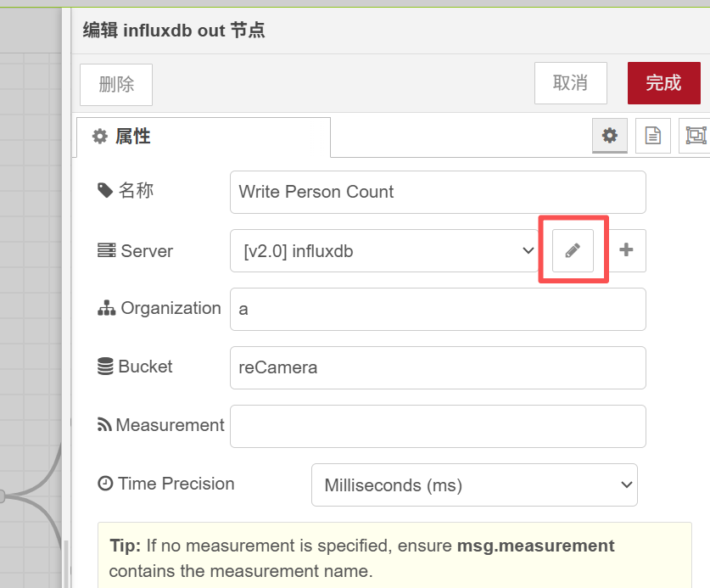Click 取消 to cancel editing

[570, 83]
